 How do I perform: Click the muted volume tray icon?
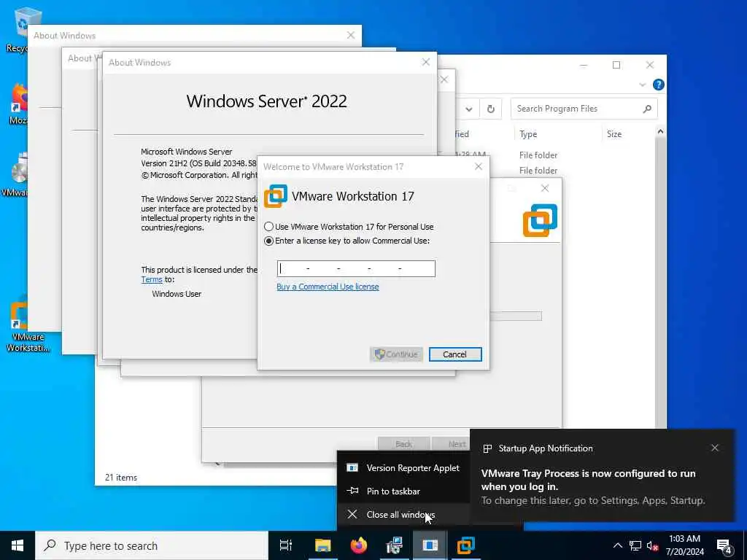(x=653, y=545)
